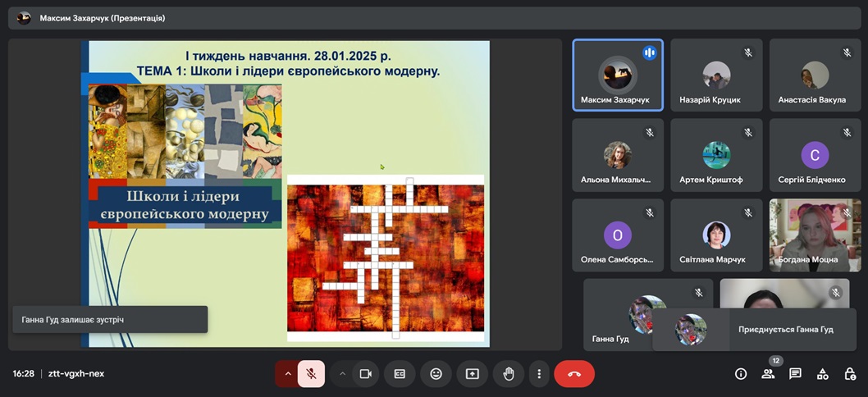Image resolution: width=868 pixels, height=397 pixels.
Task: Click muted mic icon on Анастасія Вакула tile
Action: 847,52
